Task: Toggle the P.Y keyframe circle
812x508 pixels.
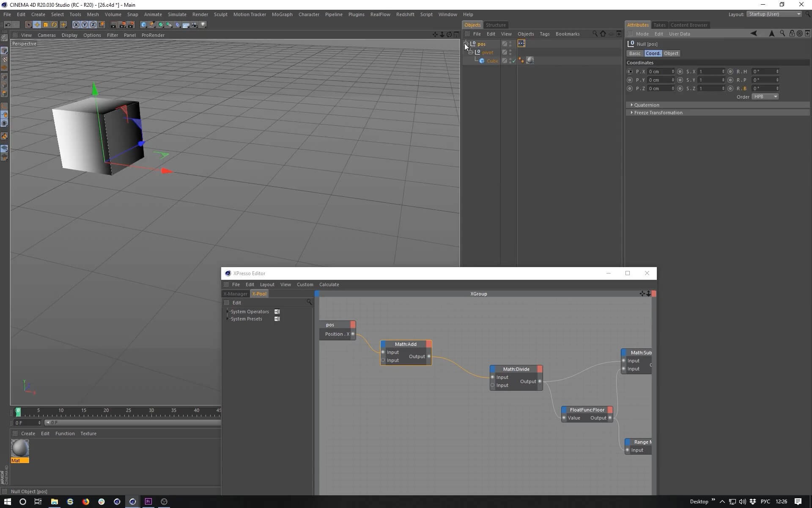Action: pos(630,80)
